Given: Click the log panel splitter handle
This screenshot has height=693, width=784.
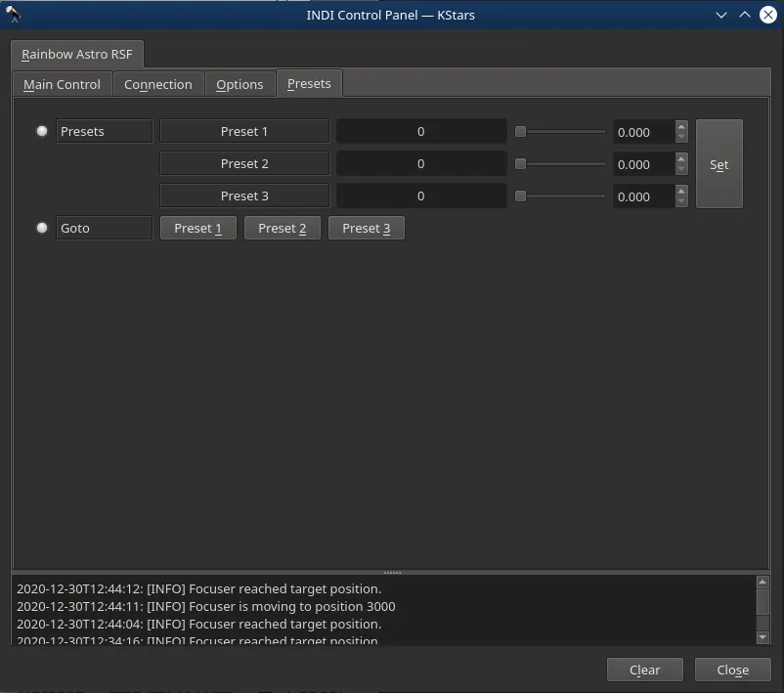Looking at the screenshot, I should tap(392, 573).
